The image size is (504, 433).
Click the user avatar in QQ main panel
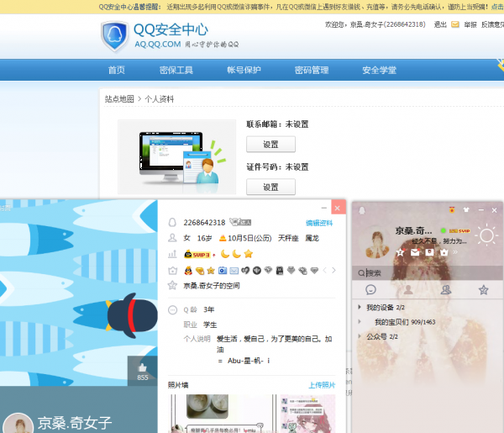click(377, 242)
